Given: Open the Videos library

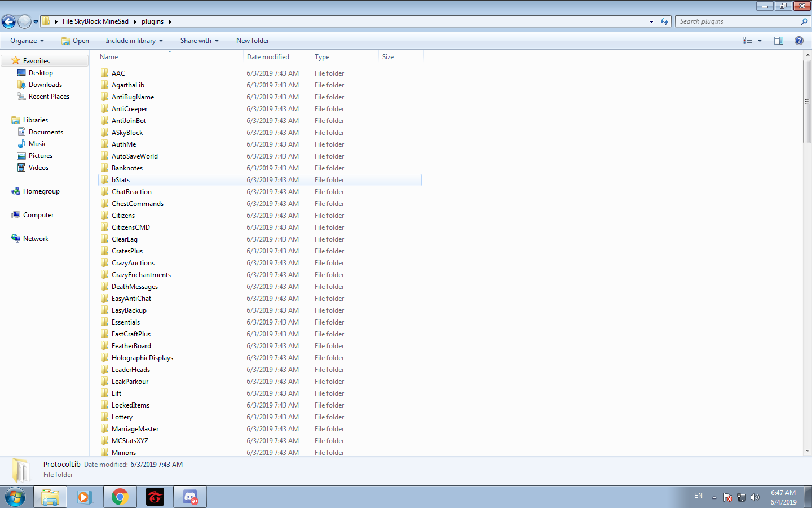Looking at the screenshot, I should (x=38, y=168).
